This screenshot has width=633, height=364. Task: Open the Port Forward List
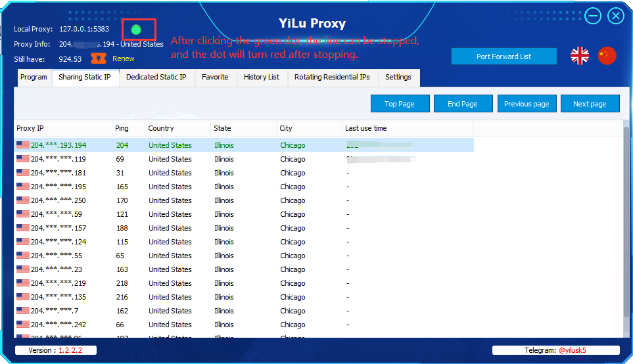504,57
